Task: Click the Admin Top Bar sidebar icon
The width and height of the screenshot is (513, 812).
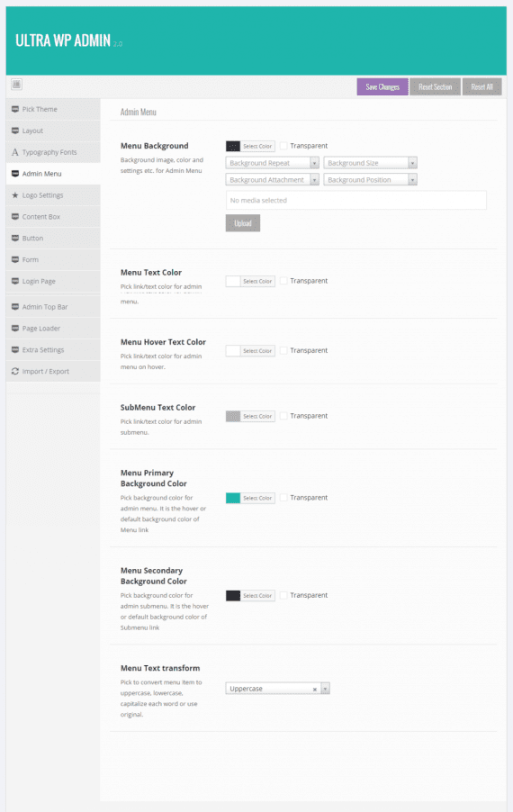Action: coord(15,307)
